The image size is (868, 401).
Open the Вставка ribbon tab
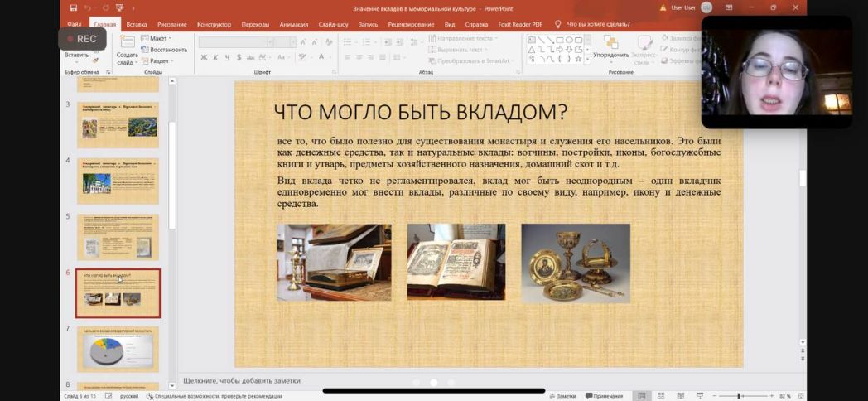pos(137,24)
